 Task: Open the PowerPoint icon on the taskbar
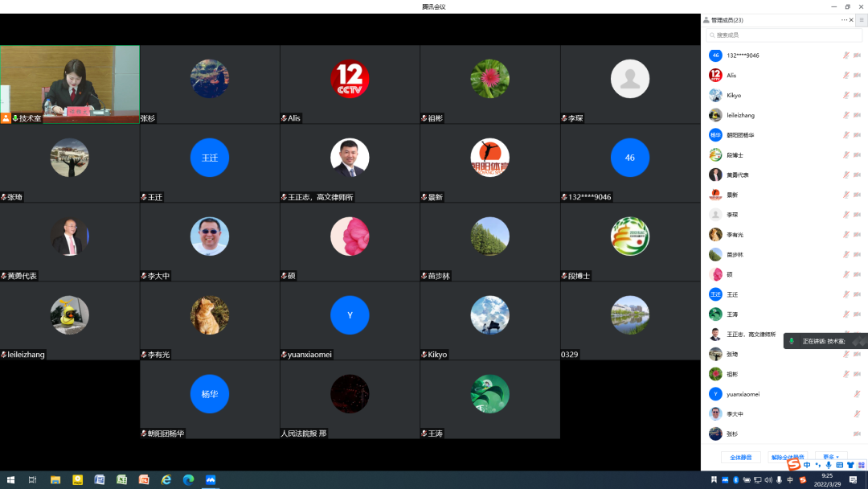[144, 479]
